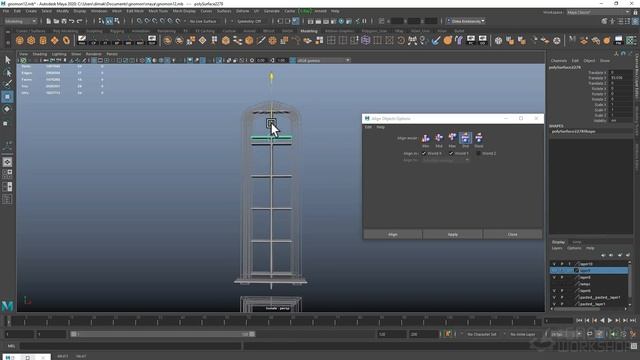
Task: Choose Max align mode icon
Action: pos(452,138)
